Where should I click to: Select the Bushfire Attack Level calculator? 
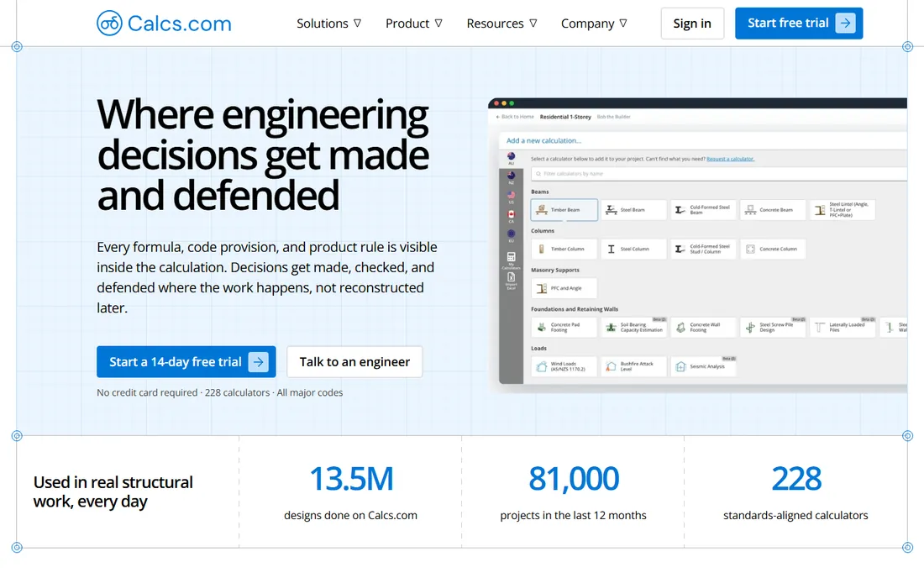click(633, 366)
